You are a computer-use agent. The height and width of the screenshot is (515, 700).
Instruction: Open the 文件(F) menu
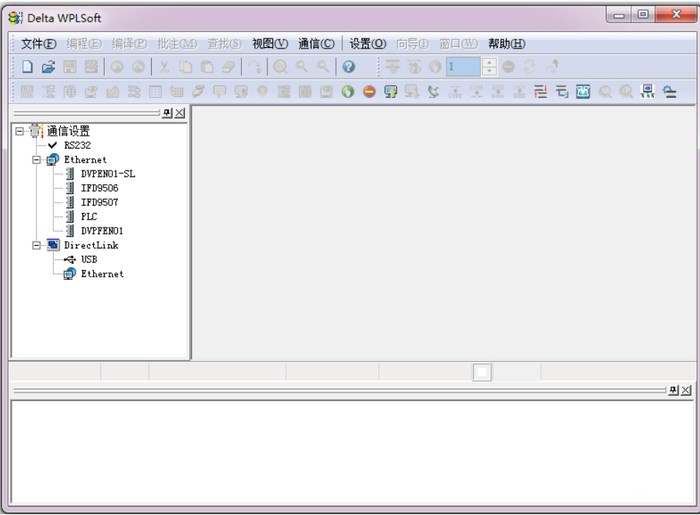[x=38, y=43]
